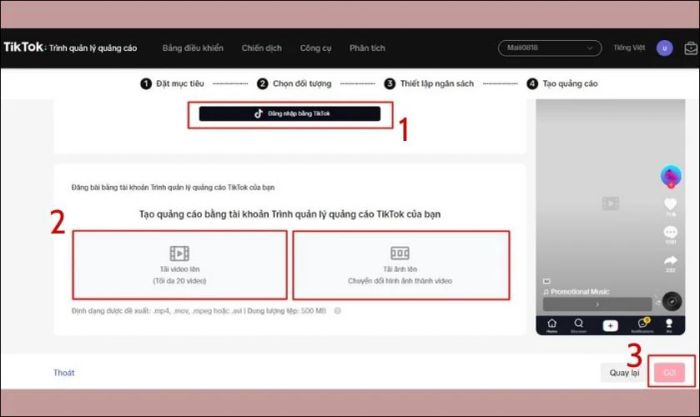Click the Quay lại button
This screenshot has width=700, height=417.
coord(624,372)
